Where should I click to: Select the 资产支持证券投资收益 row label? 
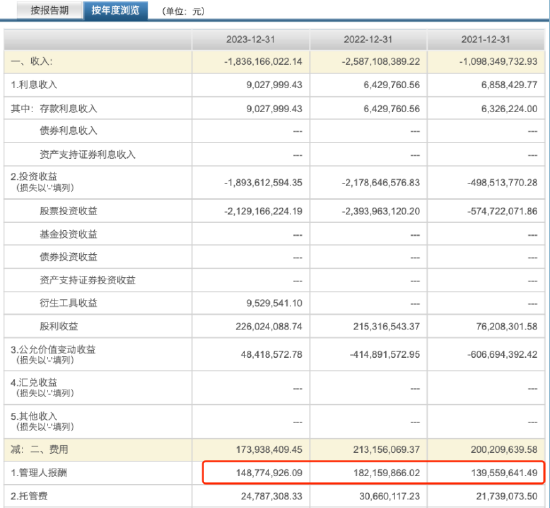[87, 280]
